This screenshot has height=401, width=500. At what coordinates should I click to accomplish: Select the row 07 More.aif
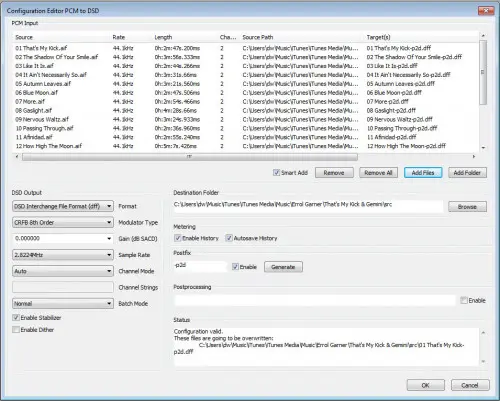(x=246, y=101)
